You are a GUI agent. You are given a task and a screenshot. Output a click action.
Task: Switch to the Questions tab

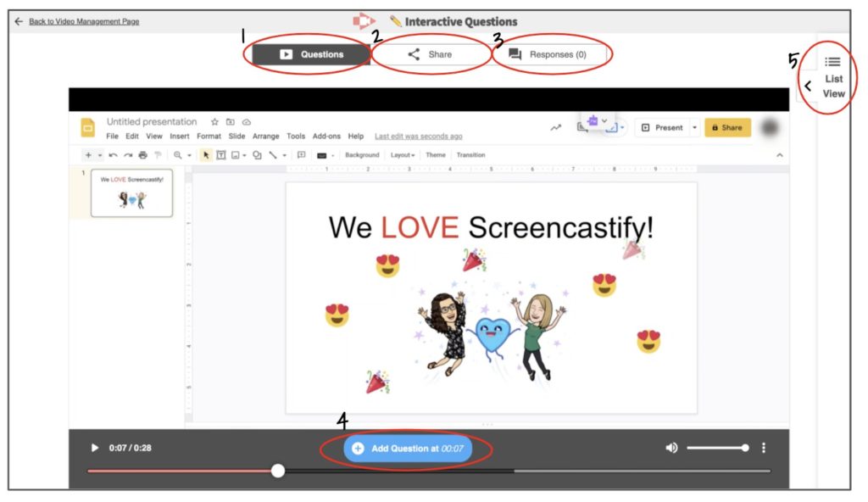(311, 54)
